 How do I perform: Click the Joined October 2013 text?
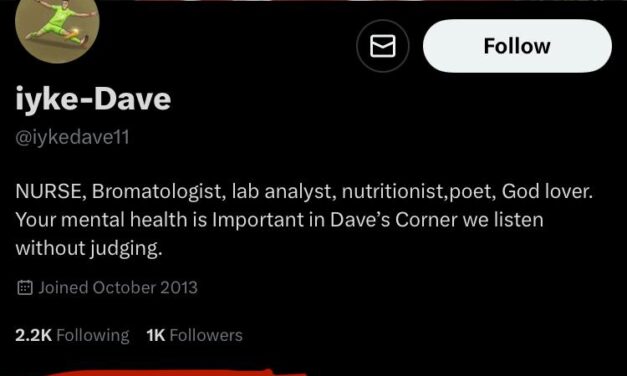pos(118,288)
